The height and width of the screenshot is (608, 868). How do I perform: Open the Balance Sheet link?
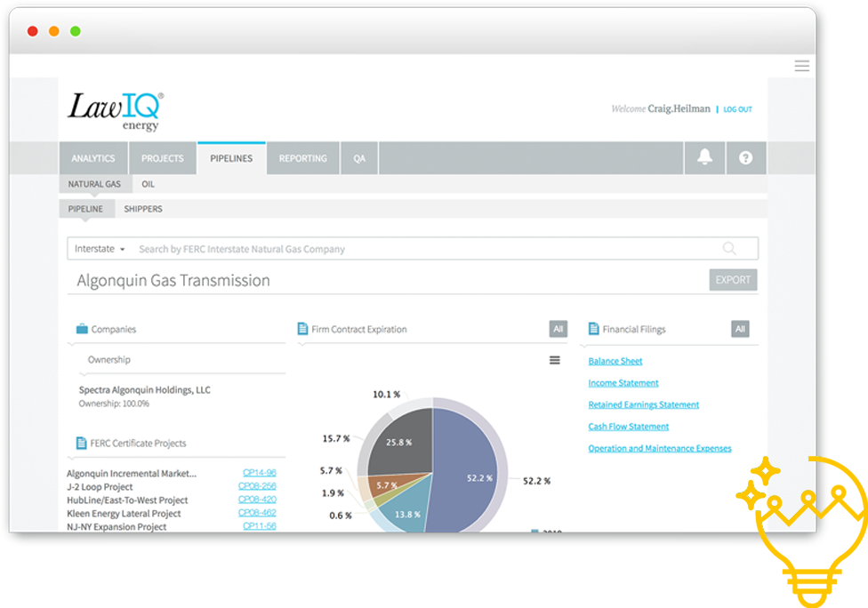tap(615, 361)
